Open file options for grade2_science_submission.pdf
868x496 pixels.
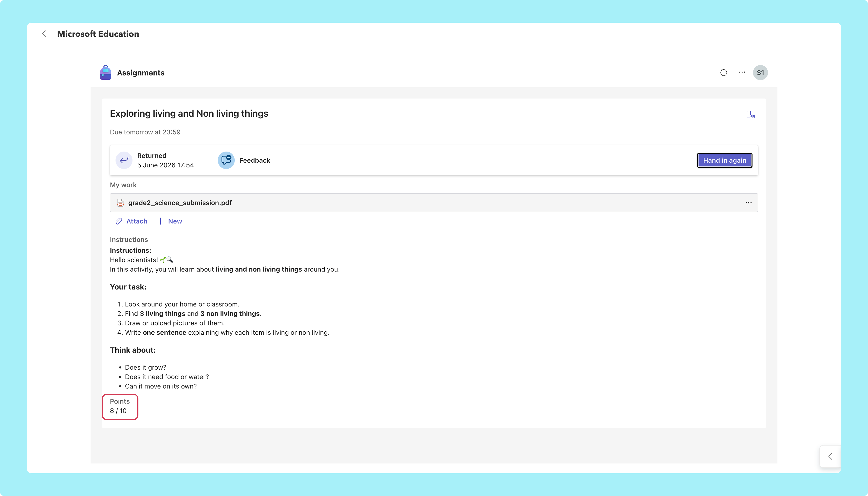(x=748, y=203)
